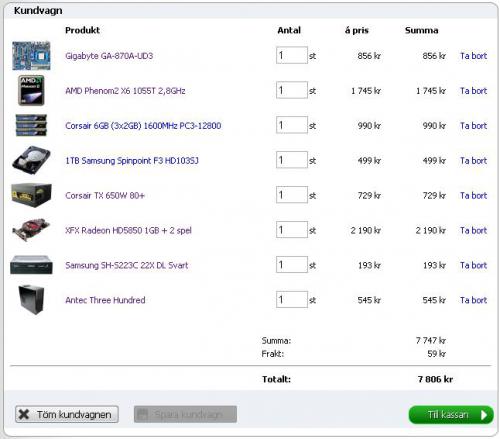Focus the quantity field for Corsair TX 650W
The image size is (500, 439).
(292, 195)
